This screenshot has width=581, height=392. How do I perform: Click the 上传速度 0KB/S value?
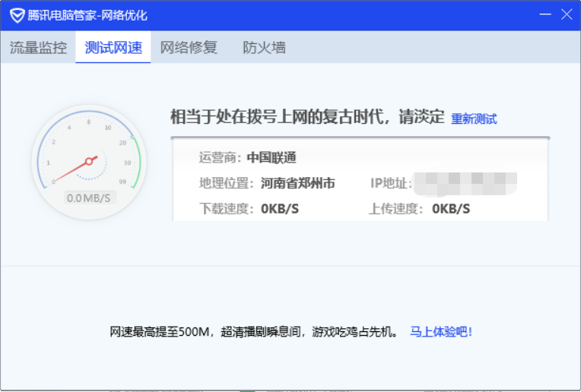click(451, 209)
